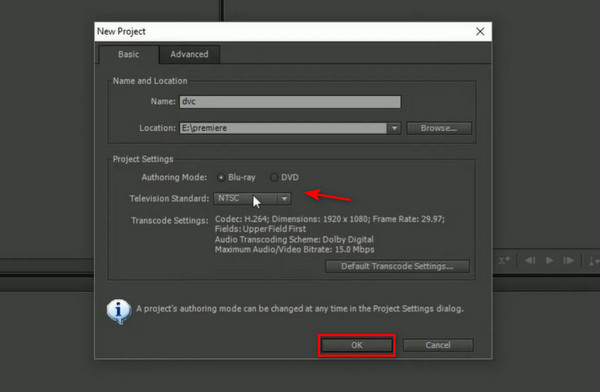Click the Location path field
The width and height of the screenshot is (600, 392).
[x=283, y=128]
